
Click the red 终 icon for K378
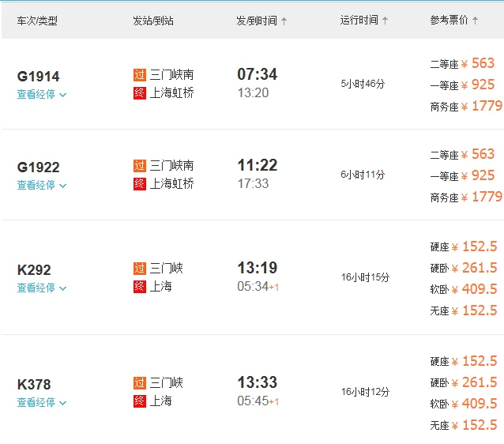[x=140, y=401]
